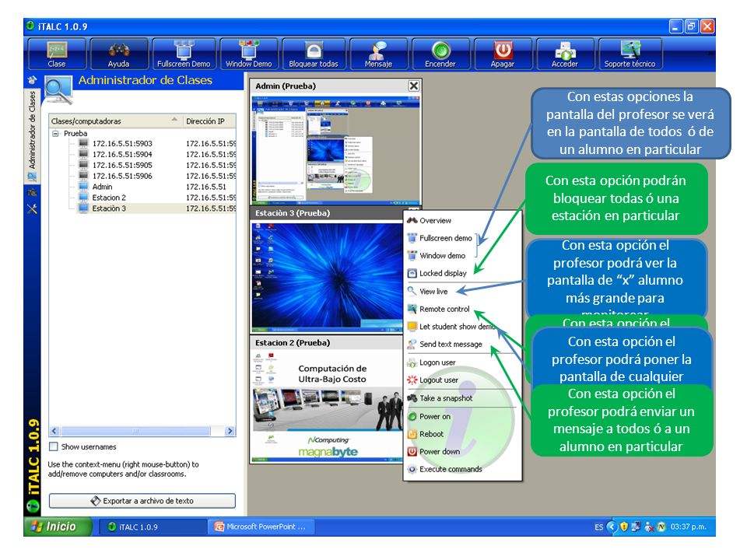Select computer 172.16.5.51:5906 in list
Image resolution: width=747 pixels, height=560 pixels.
tap(122, 177)
